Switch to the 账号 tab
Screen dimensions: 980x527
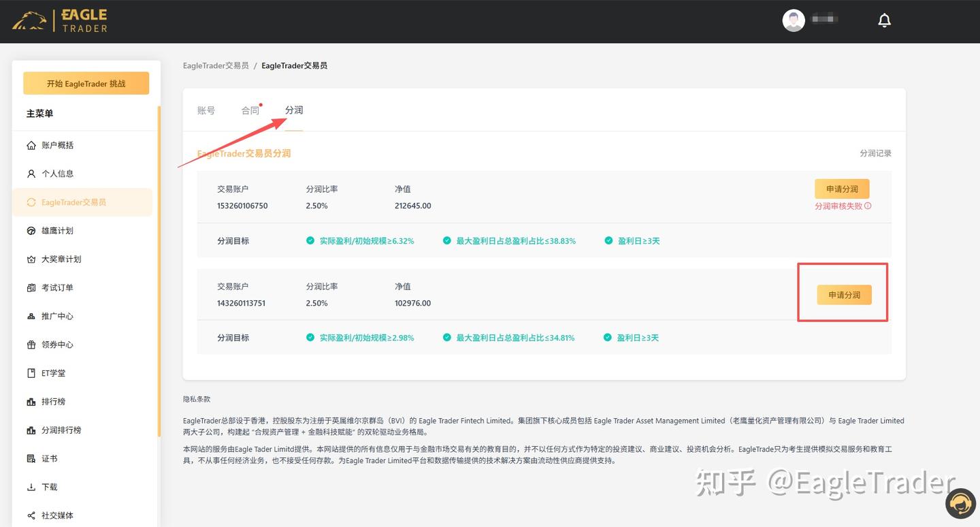[x=206, y=110]
